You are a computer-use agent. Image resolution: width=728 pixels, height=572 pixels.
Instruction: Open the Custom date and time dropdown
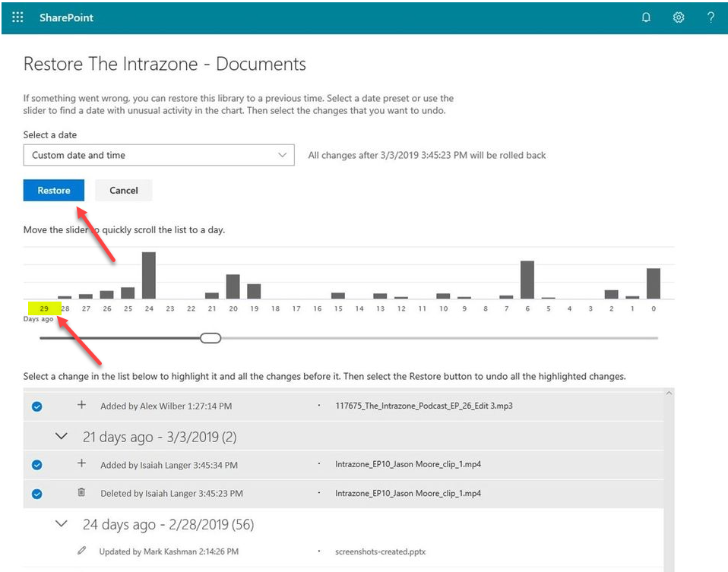pyautogui.click(x=159, y=155)
